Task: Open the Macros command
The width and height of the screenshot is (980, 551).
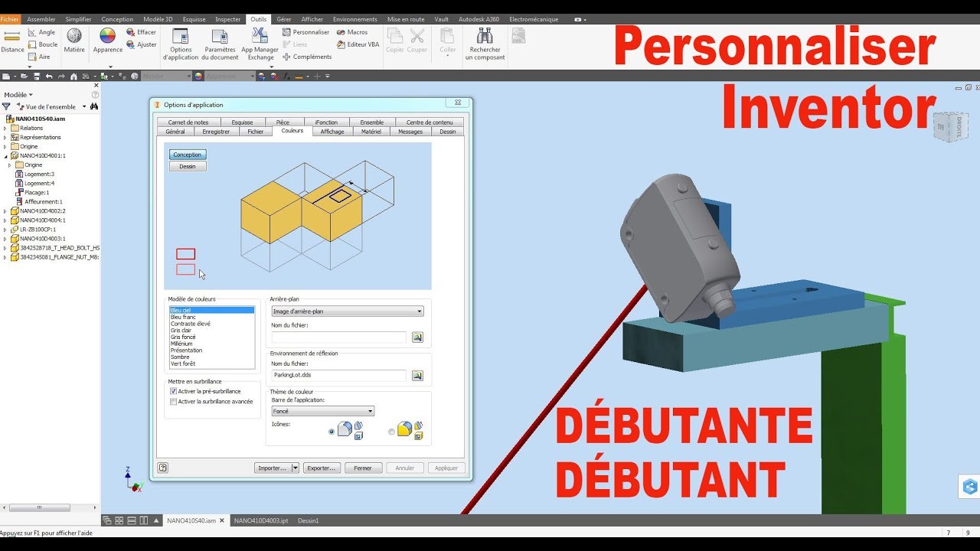Action: [x=352, y=32]
